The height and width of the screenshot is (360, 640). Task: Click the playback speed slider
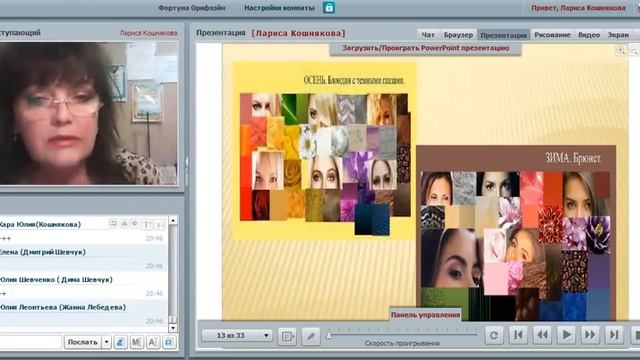coord(401,335)
